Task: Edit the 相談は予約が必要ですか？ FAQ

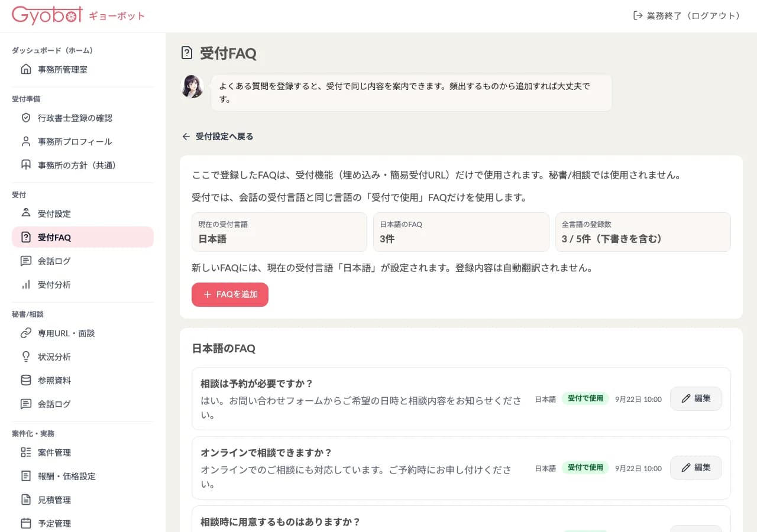Action: [x=695, y=398]
